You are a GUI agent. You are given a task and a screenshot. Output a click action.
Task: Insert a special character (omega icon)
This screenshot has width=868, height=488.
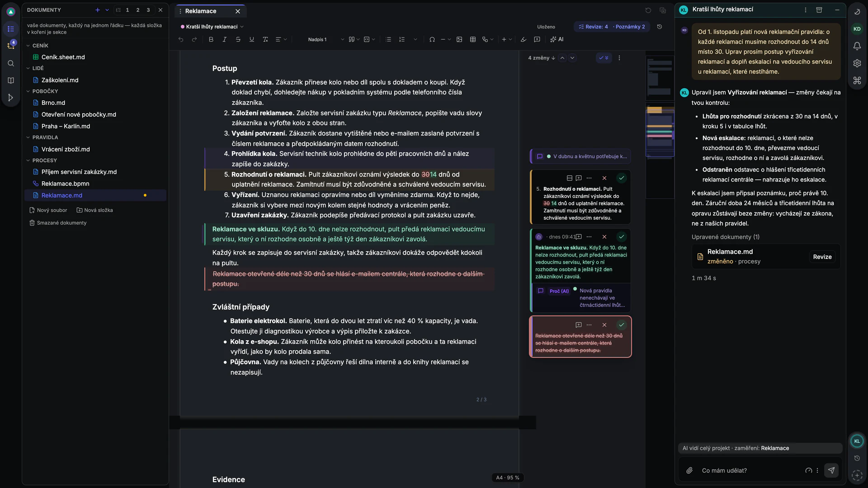(432, 39)
